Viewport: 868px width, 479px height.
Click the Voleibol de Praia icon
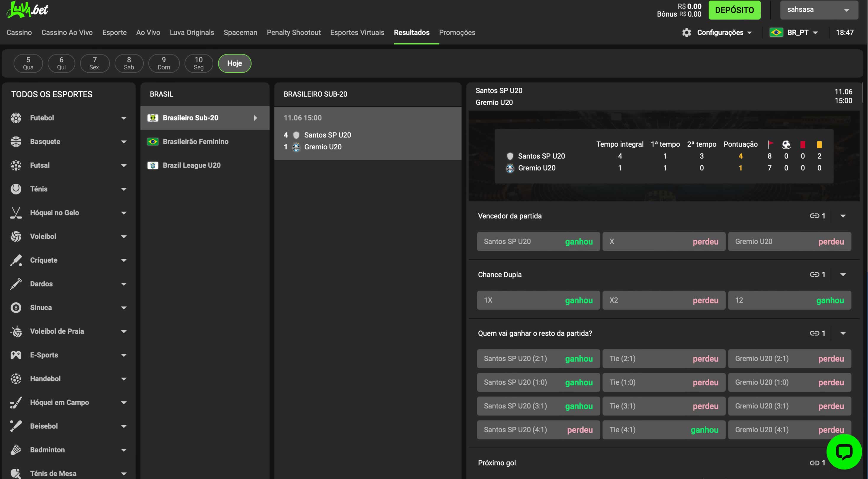coord(16,331)
